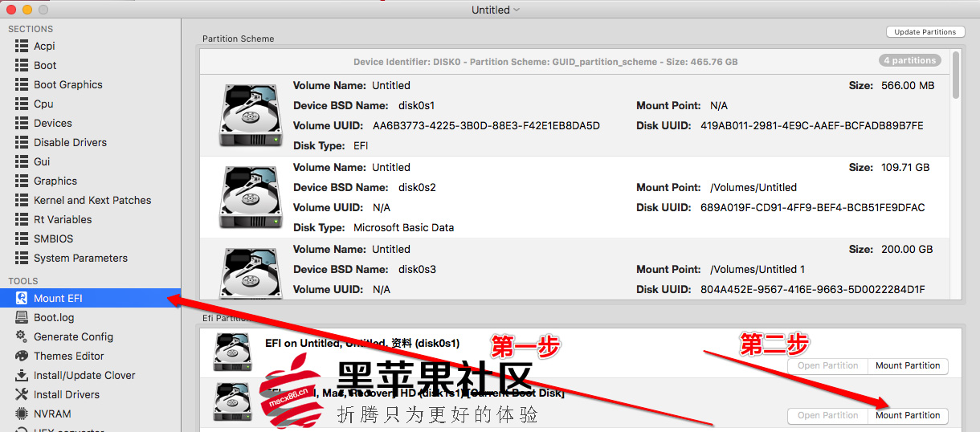Click the Disk UUID 419AB011 value

click(812, 125)
